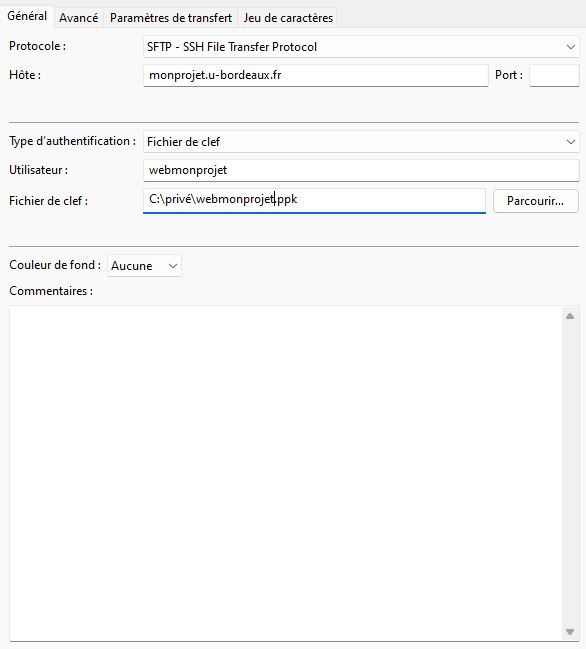Image resolution: width=586 pixels, height=649 pixels.
Task: Click the SFTP protocol combo box
Action: pos(361,47)
